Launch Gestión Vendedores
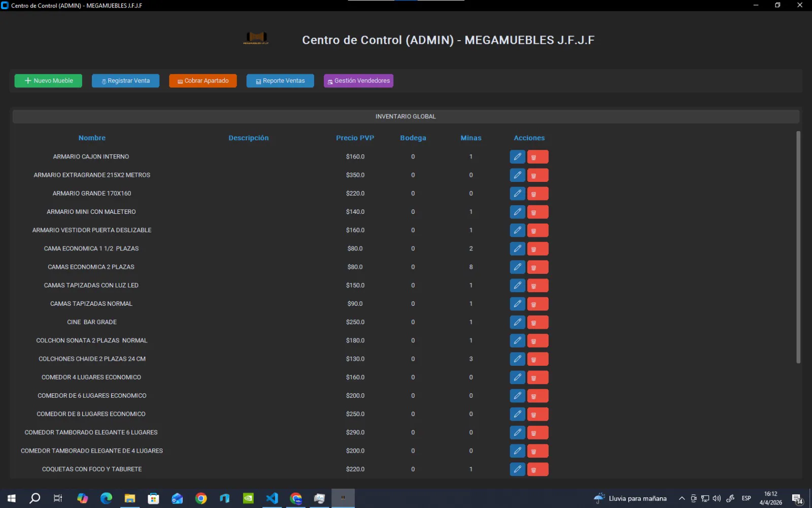This screenshot has height=508, width=812. 358,80
